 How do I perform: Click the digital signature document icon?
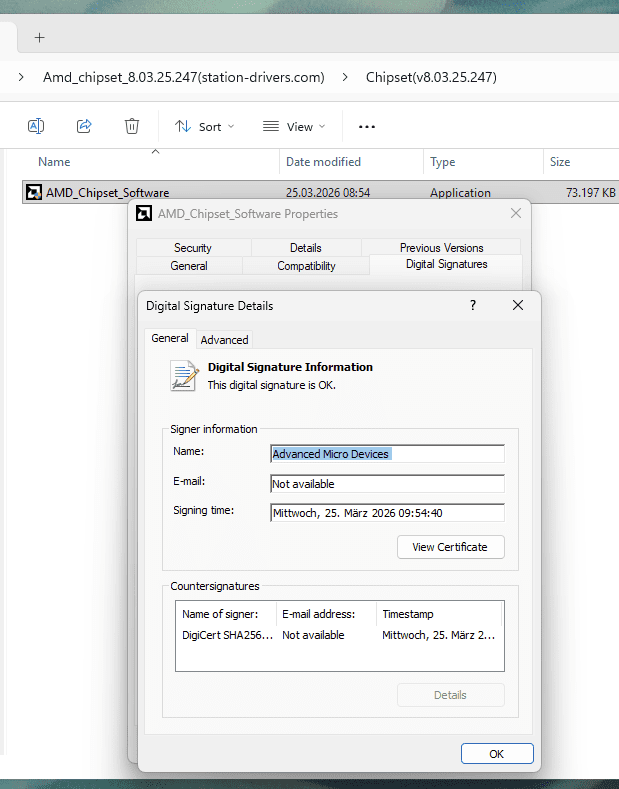pos(183,376)
